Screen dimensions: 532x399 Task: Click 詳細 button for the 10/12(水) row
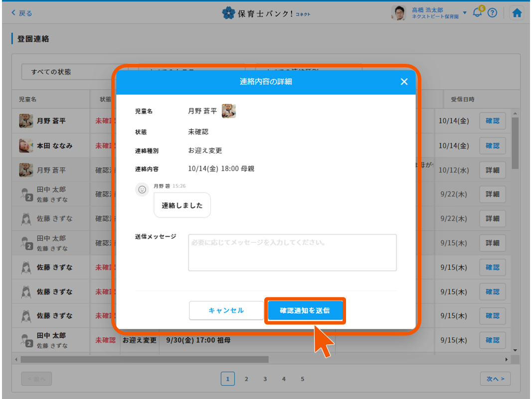pos(492,170)
